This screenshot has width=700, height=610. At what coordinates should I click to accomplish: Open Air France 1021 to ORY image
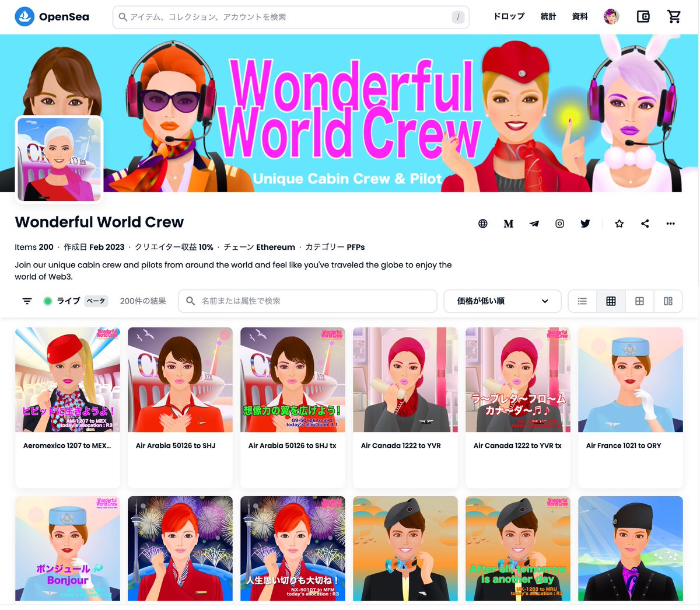(631, 379)
